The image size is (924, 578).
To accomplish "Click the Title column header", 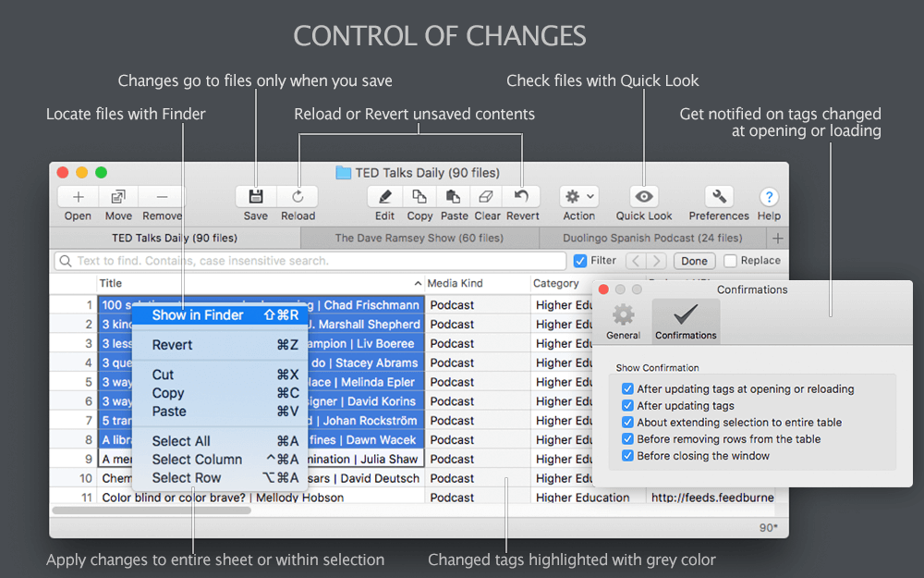I will [x=260, y=284].
